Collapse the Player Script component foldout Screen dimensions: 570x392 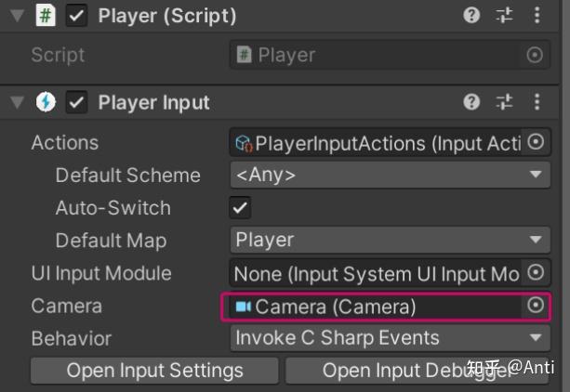(x=18, y=16)
